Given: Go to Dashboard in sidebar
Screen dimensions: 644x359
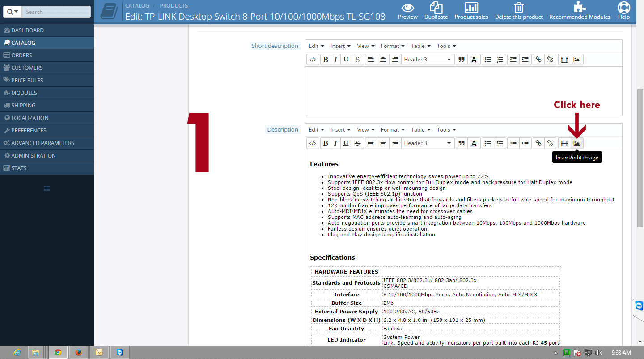Looking at the screenshot, I should point(47,30).
